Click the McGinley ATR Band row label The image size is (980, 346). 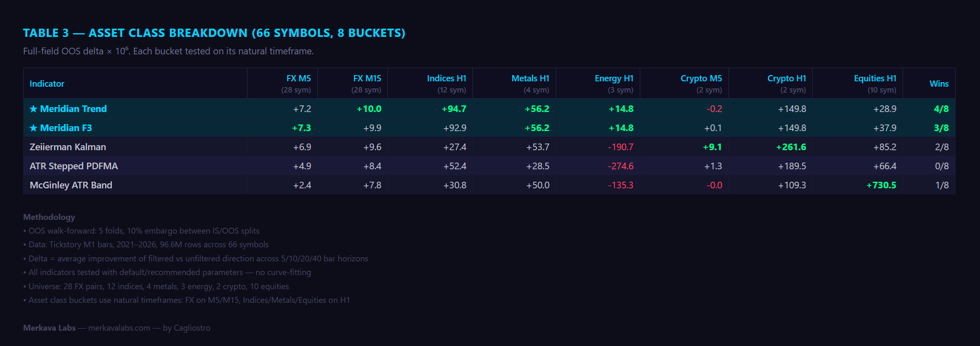click(71, 185)
